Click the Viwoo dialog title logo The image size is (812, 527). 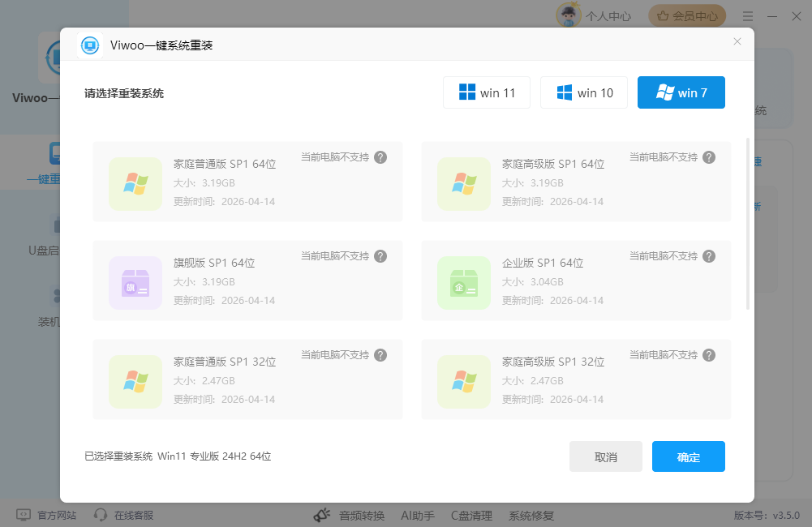point(90,45)
